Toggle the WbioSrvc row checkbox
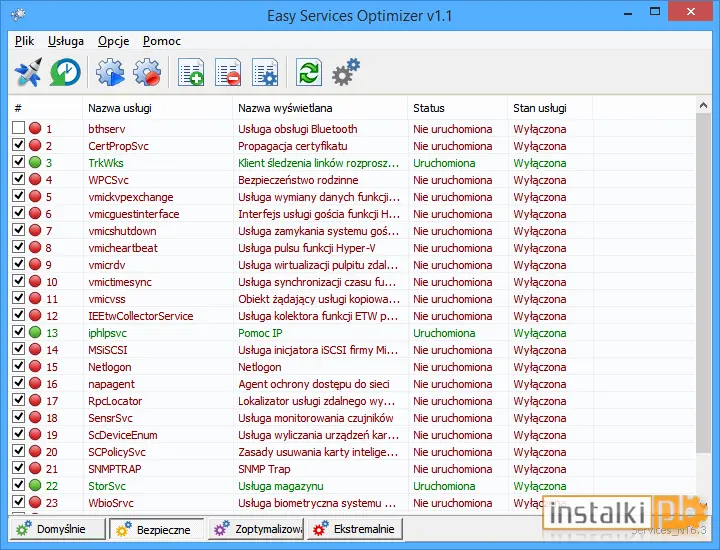The width and height of the screenshot is (720, 550). (x=18, y=501)
